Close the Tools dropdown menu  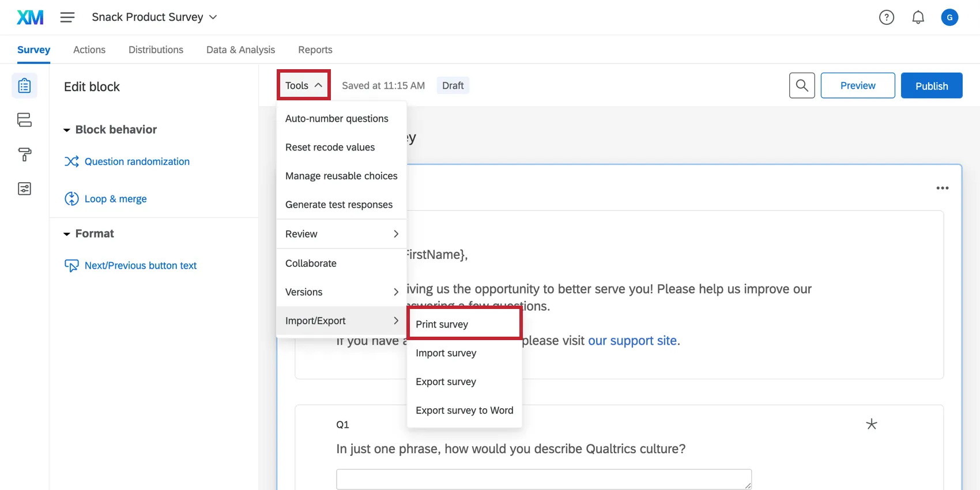pyautogui.click(x=303, y=85)
